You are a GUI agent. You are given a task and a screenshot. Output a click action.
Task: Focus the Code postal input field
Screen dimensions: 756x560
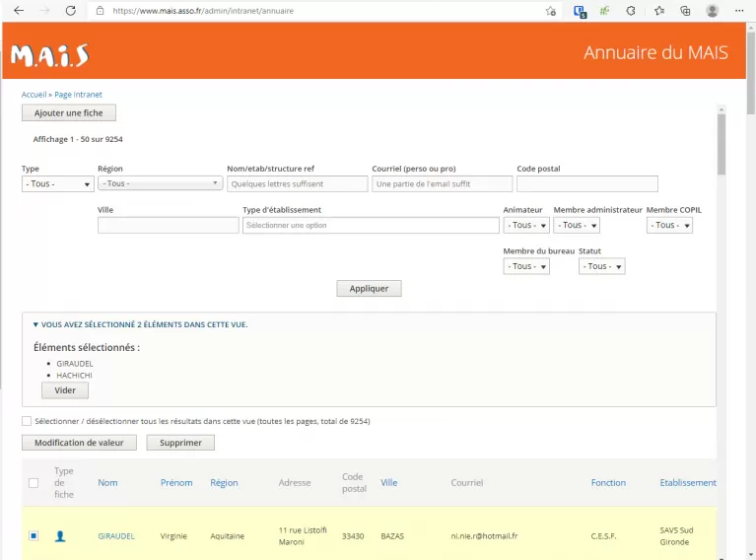click(x=586, y=183)
